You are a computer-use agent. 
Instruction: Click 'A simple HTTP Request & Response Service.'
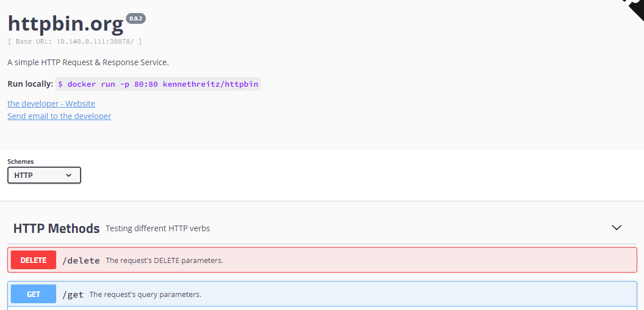[89, 63]
